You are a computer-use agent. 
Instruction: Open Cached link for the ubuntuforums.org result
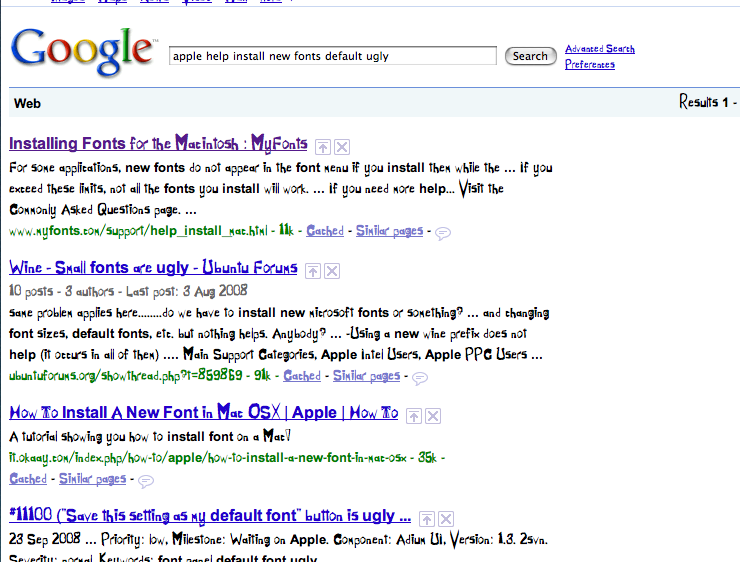pyautogui.click(x=302, y=376)
